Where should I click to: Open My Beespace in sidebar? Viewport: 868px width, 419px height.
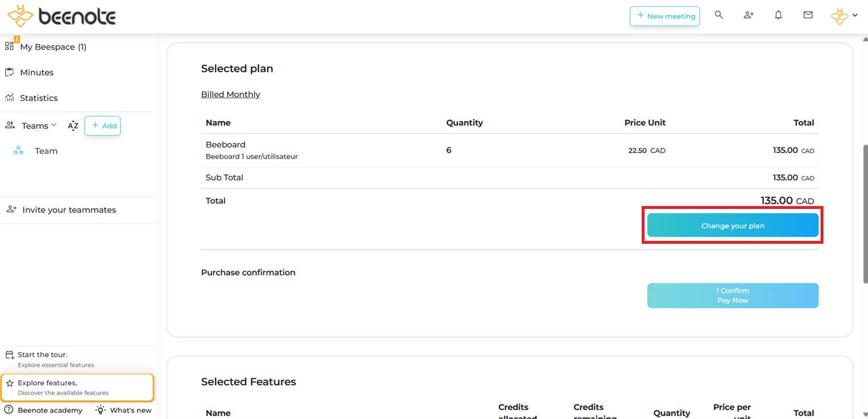53,47
